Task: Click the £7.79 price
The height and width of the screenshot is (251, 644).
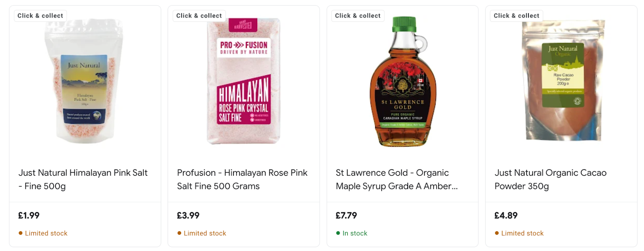Action: (x=346, y=216)
